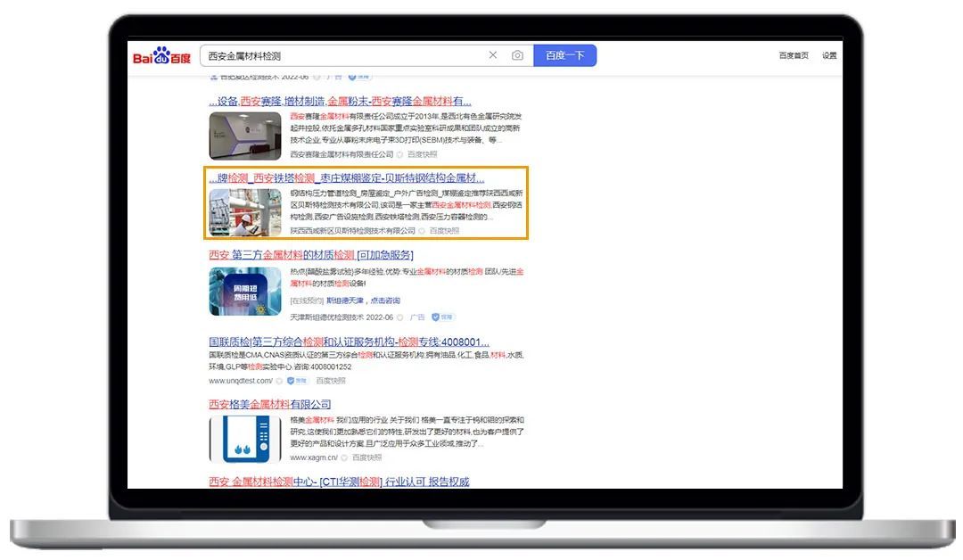The image size is (963, 560).
Task: Clear the search box with the X icon
Action: pyautogui.click(x=493, y=55)
